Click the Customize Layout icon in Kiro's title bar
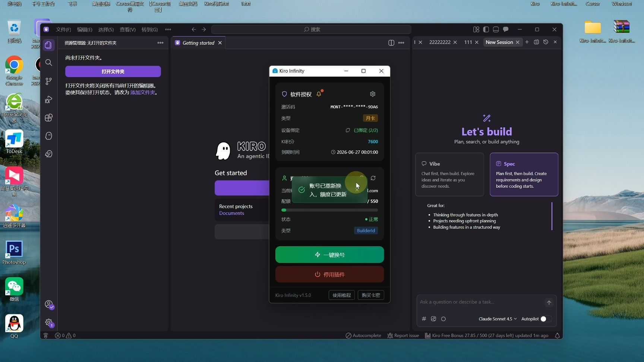The height and width of the screenshot is (362, 644). point(476,29)
